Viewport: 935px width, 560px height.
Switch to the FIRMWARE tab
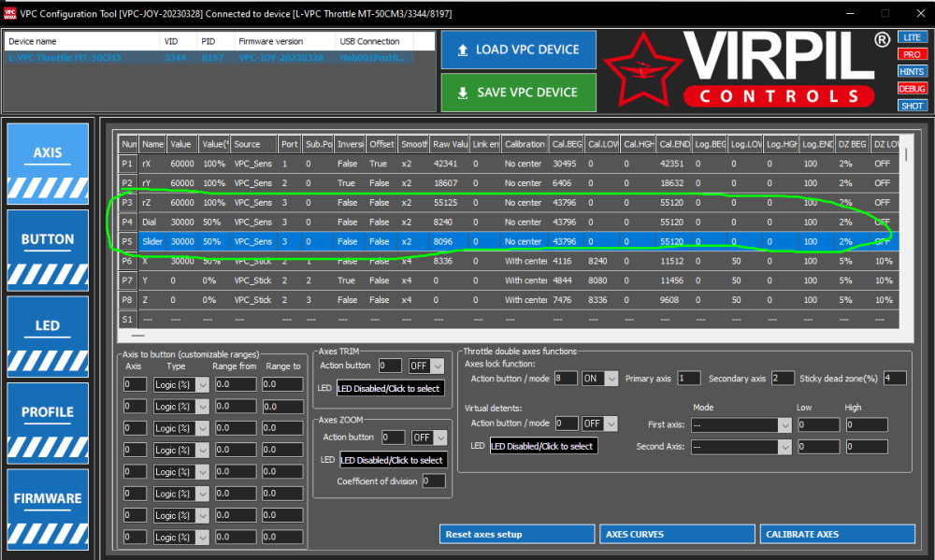point(48,510)
